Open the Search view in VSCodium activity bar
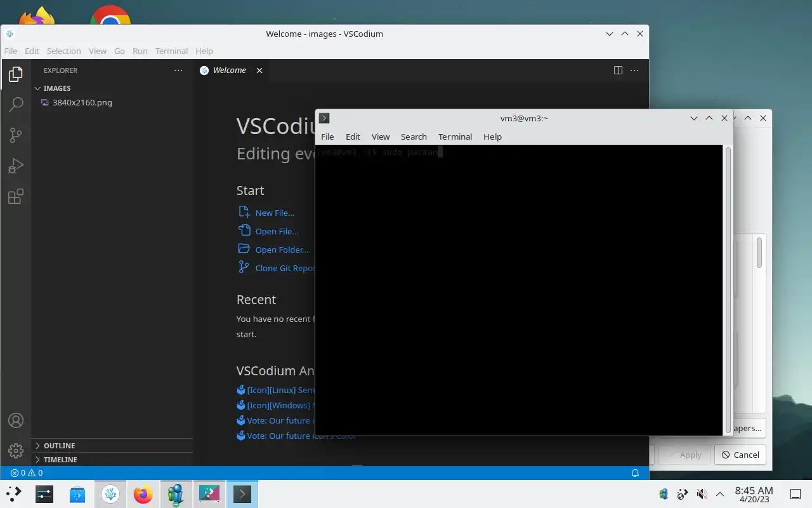The width and height of the screenshot is (812, 508). 16,105
